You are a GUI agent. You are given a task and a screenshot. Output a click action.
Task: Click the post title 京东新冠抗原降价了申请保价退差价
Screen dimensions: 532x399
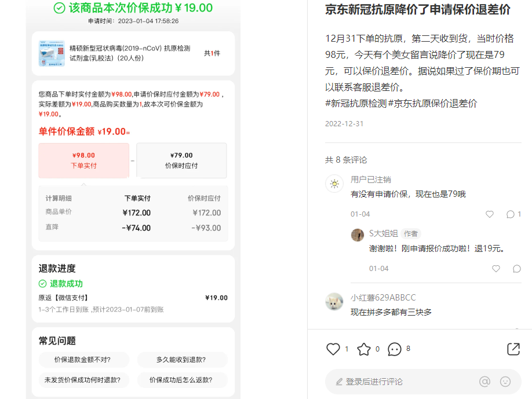point(418,9)
